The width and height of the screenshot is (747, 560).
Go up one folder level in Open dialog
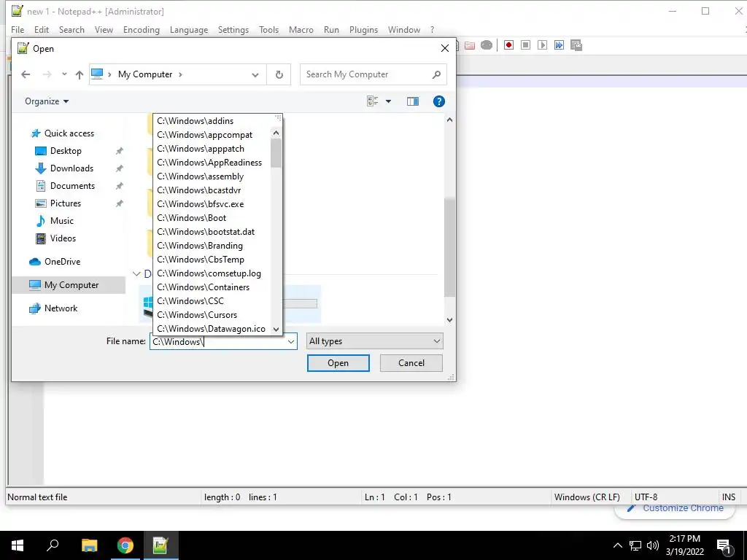click(79, 75)
